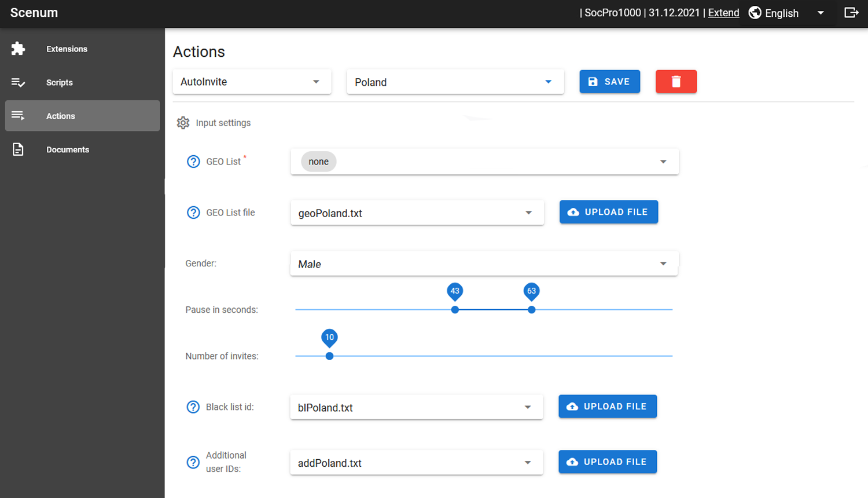
Task: Open the Poland preset dropdown
Action: pos(455,82)
